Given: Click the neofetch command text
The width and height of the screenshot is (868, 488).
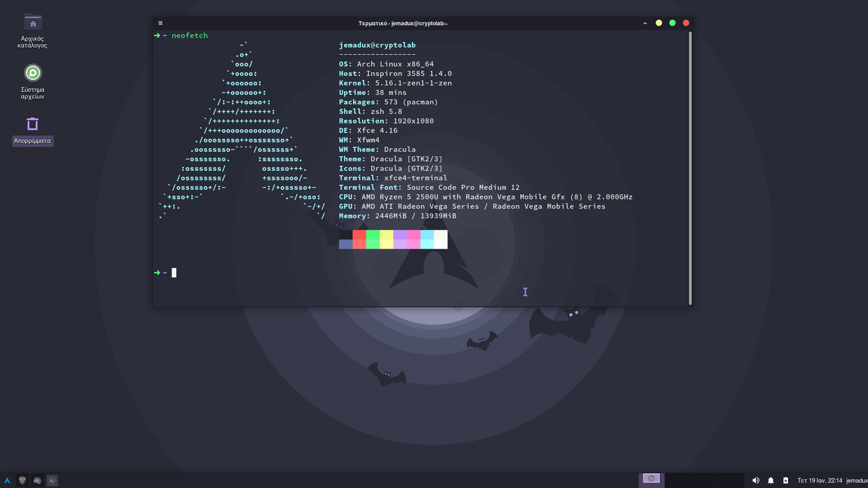Looking at the screenshot, I should 190,35.
